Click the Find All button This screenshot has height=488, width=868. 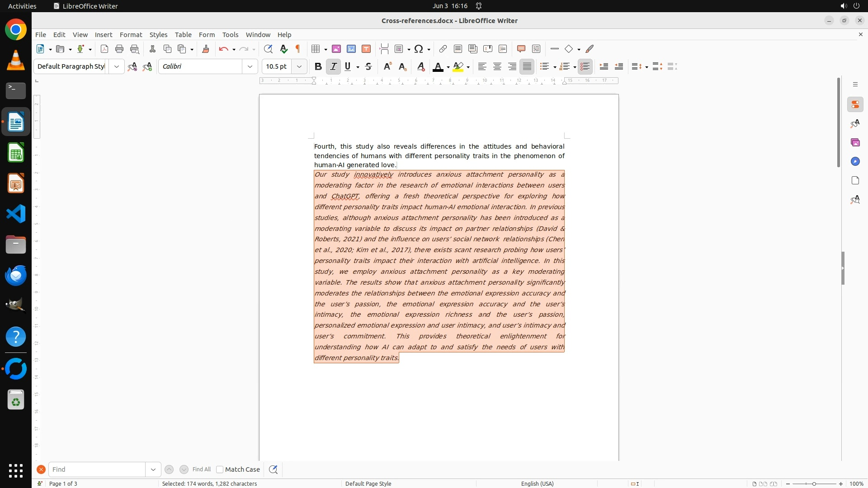point(201,469)
